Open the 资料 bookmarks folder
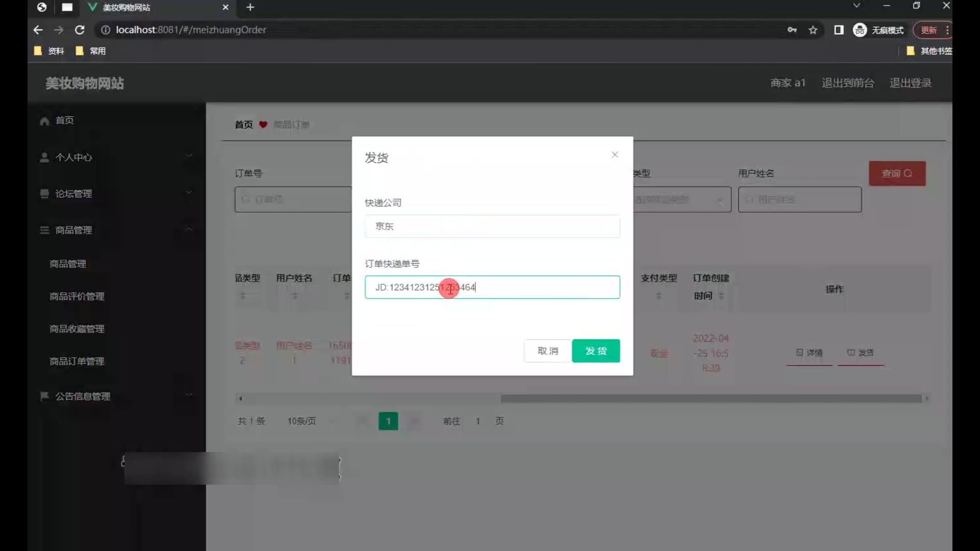This screenshot has width=980, height=551. click(x=50, y=51)
